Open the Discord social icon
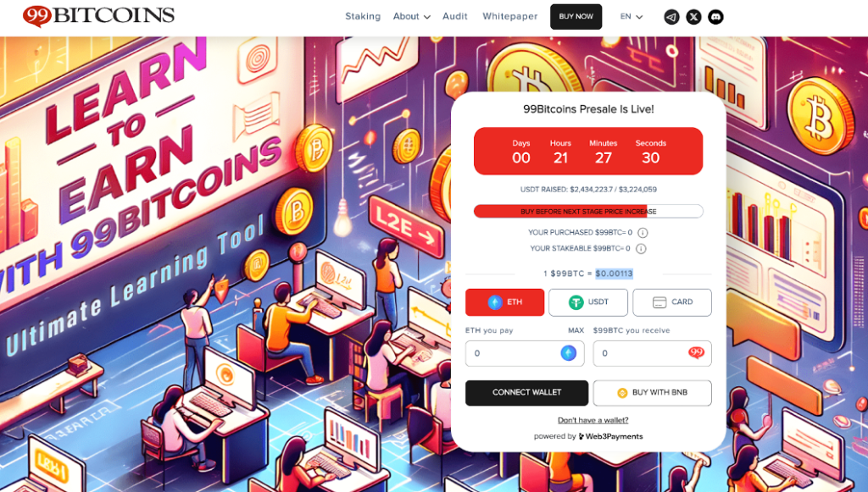The height and width of the screenshot is (492, 868). point(715,17)
